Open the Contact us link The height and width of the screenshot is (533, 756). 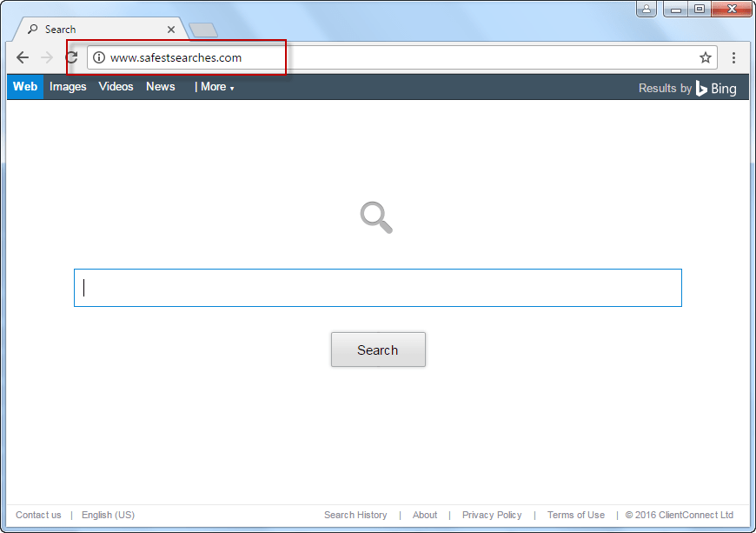tap(38, 515)
